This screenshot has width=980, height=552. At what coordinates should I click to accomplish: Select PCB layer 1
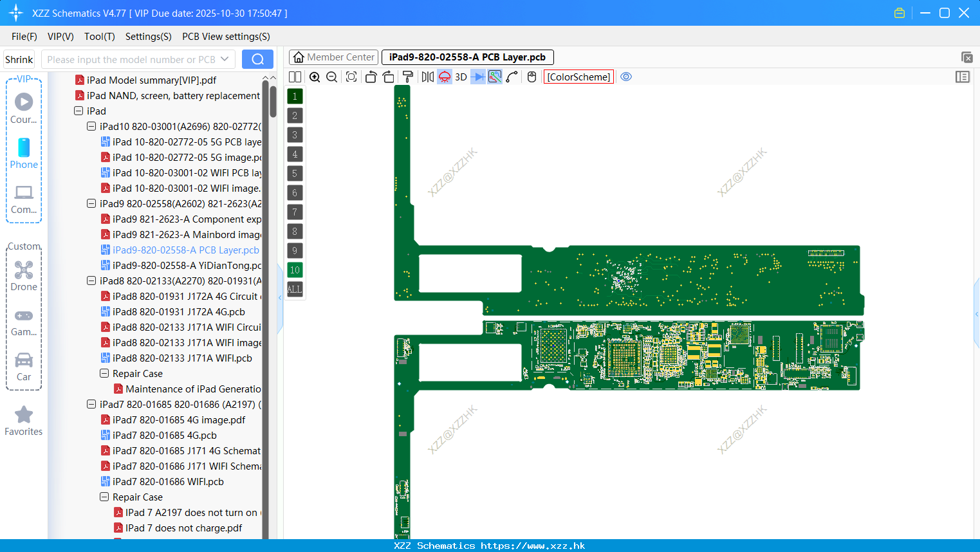[x=295, y=97]
